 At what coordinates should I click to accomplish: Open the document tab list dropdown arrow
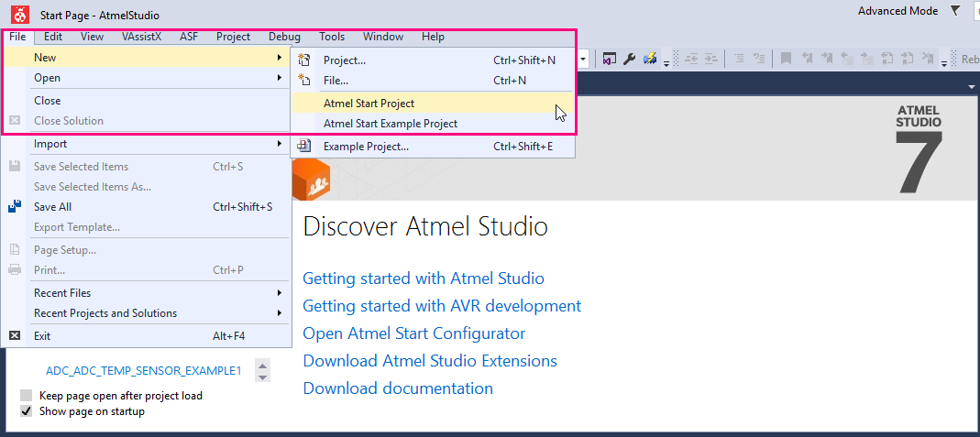[x=972, y=86]
